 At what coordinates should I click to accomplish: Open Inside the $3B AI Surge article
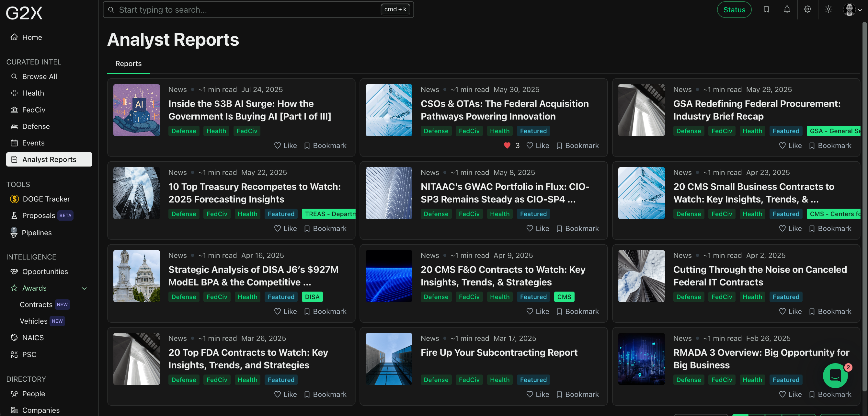[250, 110]
